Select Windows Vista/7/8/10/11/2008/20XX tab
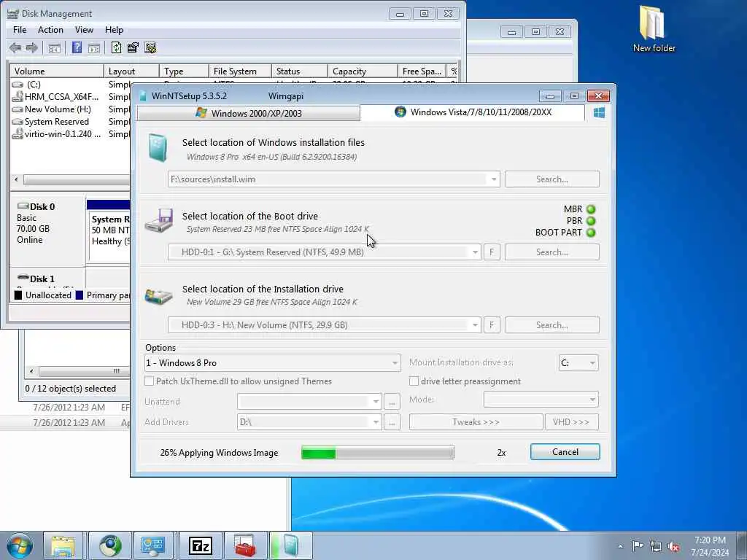Image resolution: width=747 pixels, height=560 pixels. tap(473, 112)
